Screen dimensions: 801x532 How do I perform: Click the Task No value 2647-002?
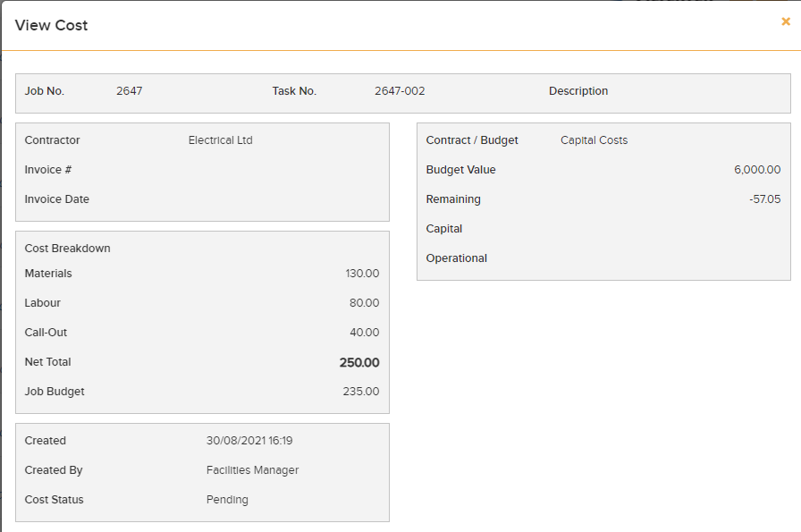[x=399, y=91]
